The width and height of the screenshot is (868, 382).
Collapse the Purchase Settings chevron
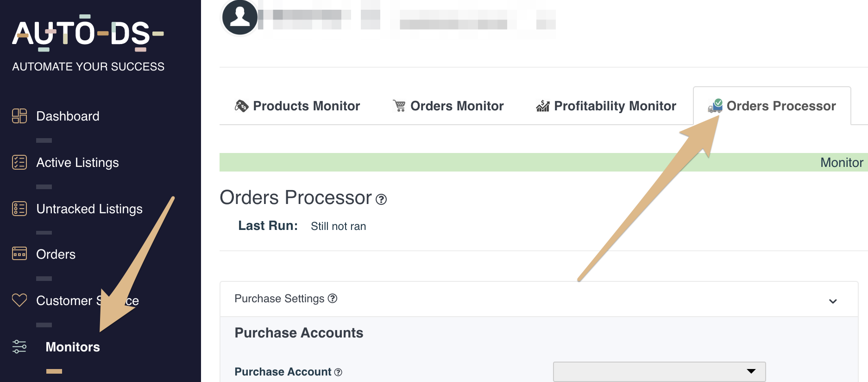[833, 301]
